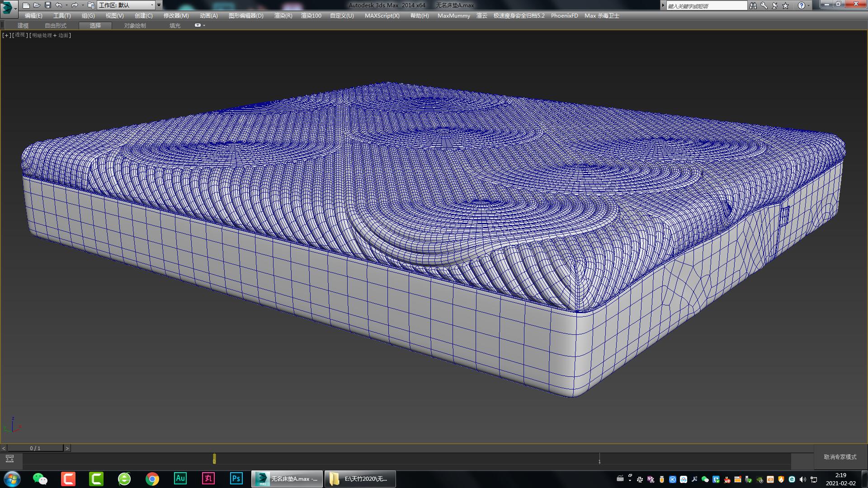
Task: Undo the last action with the Undo icon
Action: (x=58, y=5)
